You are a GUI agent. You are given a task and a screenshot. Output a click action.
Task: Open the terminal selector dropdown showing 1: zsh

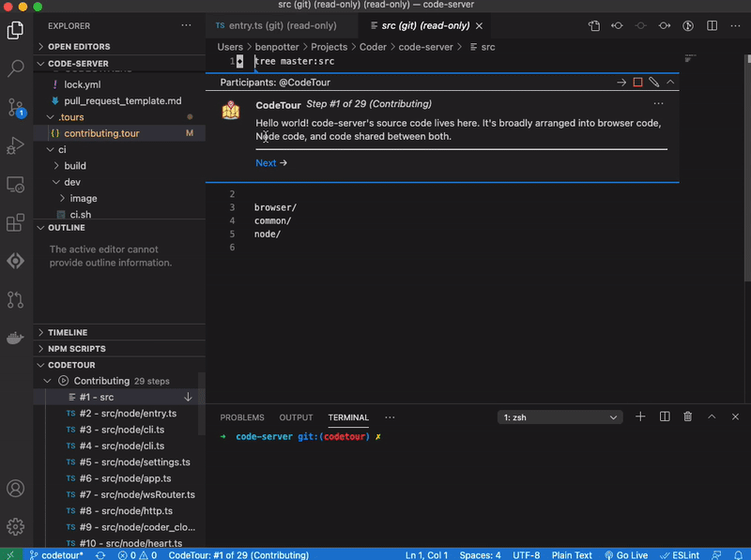(x=559, y=416)
